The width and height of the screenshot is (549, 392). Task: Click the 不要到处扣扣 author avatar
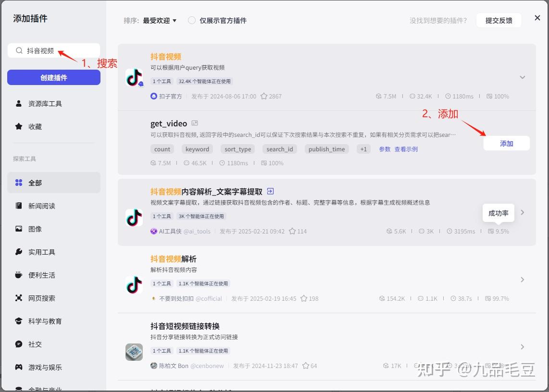[x=154, y=298]
